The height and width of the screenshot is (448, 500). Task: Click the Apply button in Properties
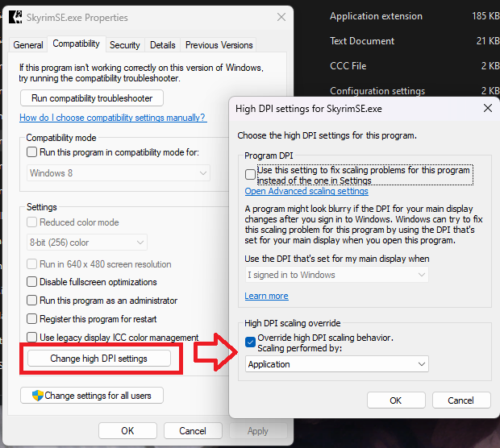coord(258,431)
